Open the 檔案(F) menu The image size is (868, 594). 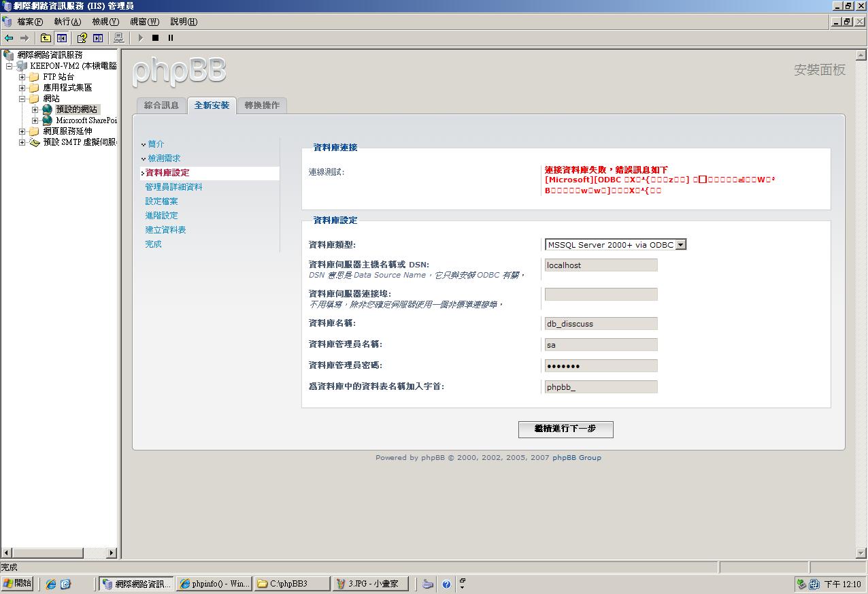click(x=29, y=22)
